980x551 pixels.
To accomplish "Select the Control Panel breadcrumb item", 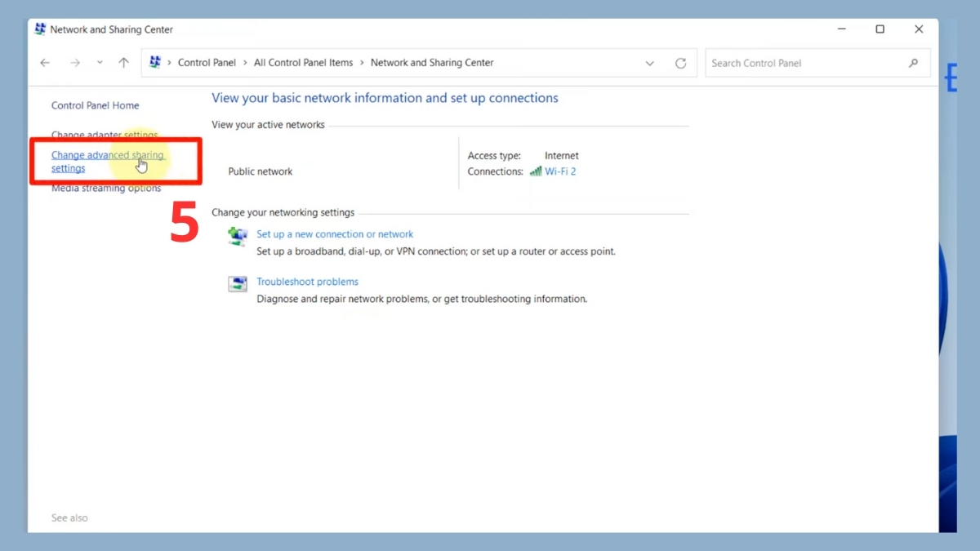I will click(x=207, y=63).
